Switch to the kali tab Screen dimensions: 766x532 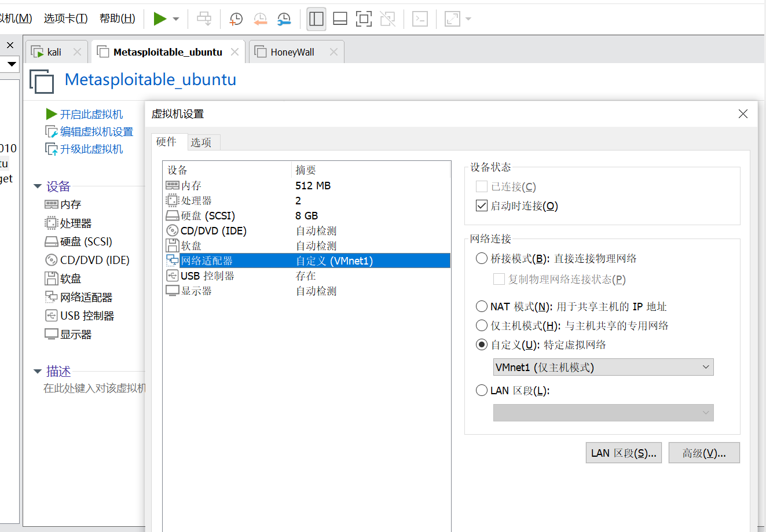pos(57,52)
